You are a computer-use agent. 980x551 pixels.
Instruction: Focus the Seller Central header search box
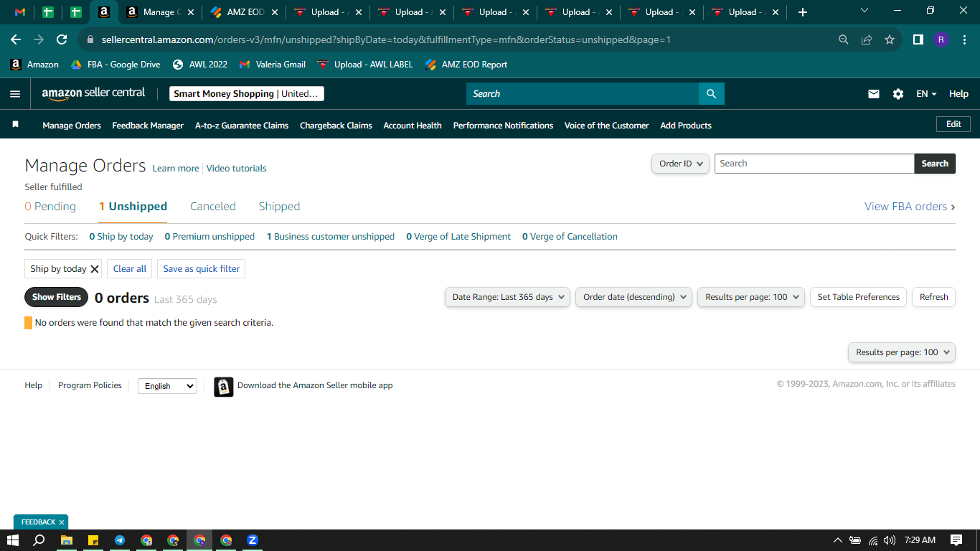point(583,94)
